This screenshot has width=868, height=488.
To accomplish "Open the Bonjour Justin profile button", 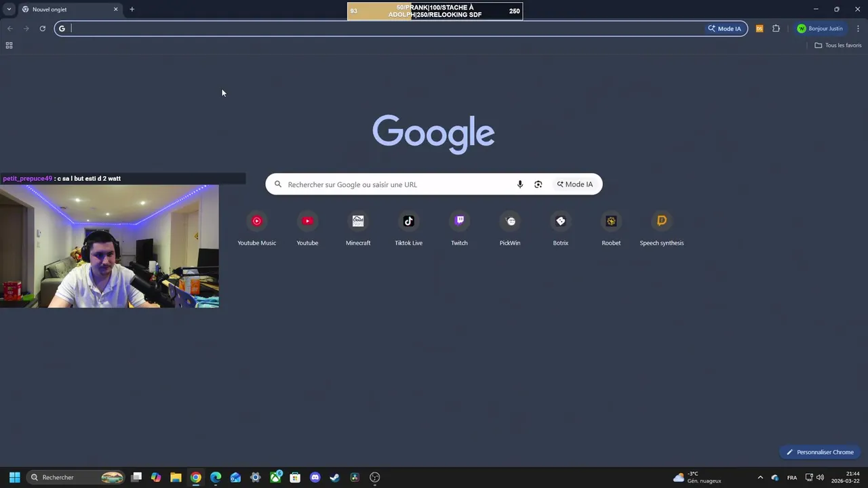I will click(821, 28).
